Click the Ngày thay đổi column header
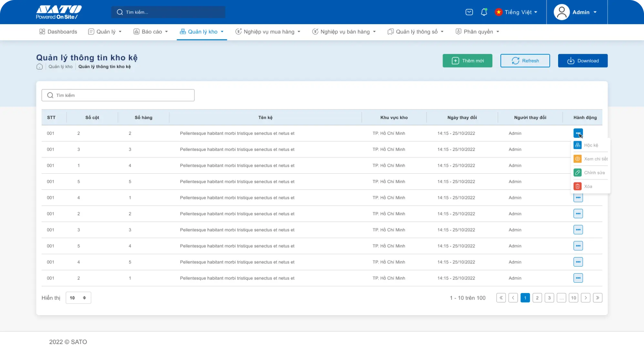Viewport: 644px width, 353px height. [462, 117]
